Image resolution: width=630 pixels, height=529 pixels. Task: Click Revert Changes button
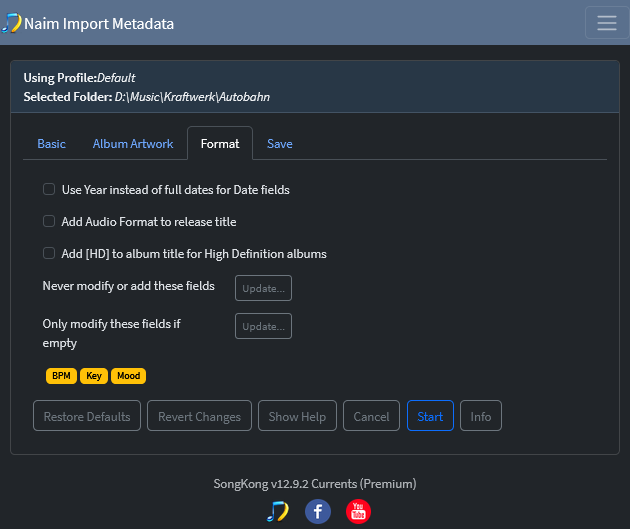tap(199, 416)
